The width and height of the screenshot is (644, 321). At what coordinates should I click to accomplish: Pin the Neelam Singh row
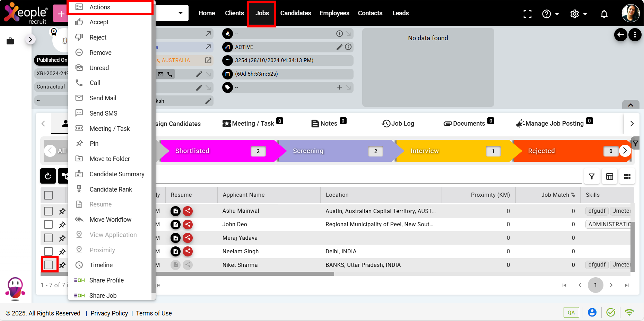(62, 252)
